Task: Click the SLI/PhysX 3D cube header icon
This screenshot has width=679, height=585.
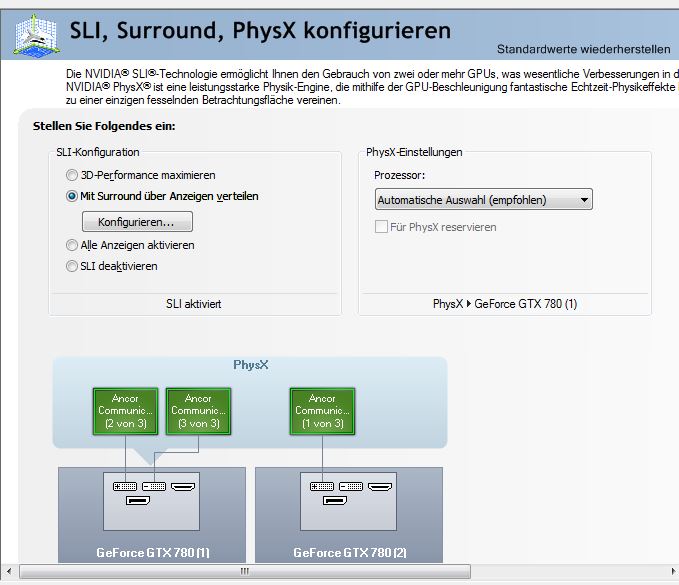Action: (x=36, y=35)
